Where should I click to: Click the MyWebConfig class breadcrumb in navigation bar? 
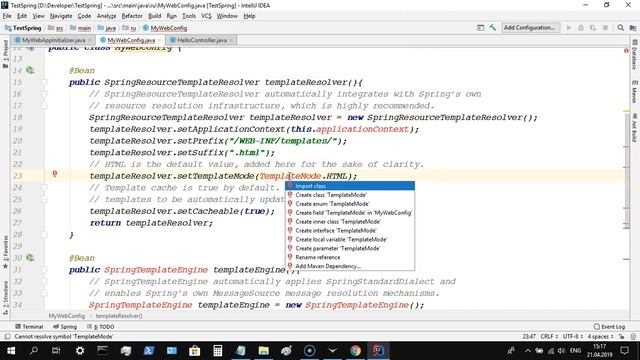(x=165, y=28)
